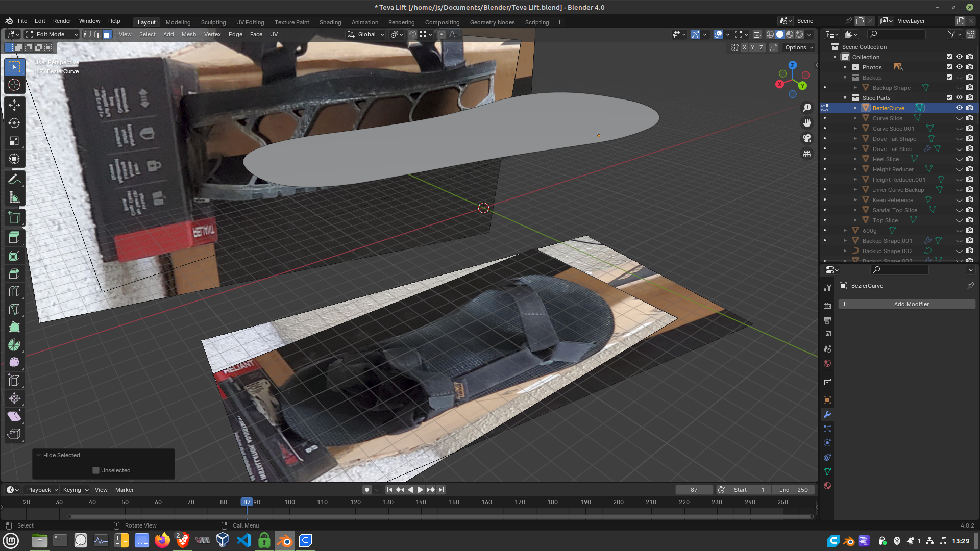
Task: Uncheck the Slice Parts collection checkbox
Action: click(x=949, y=97)
